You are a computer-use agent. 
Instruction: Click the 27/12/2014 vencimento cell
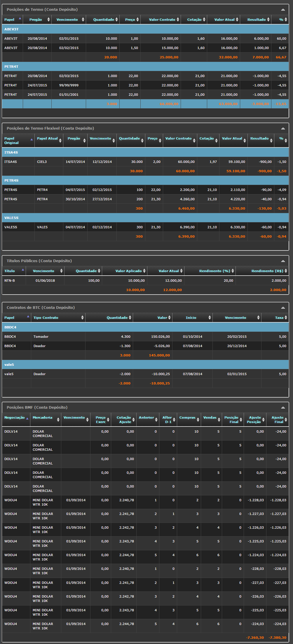click(102, 199)
